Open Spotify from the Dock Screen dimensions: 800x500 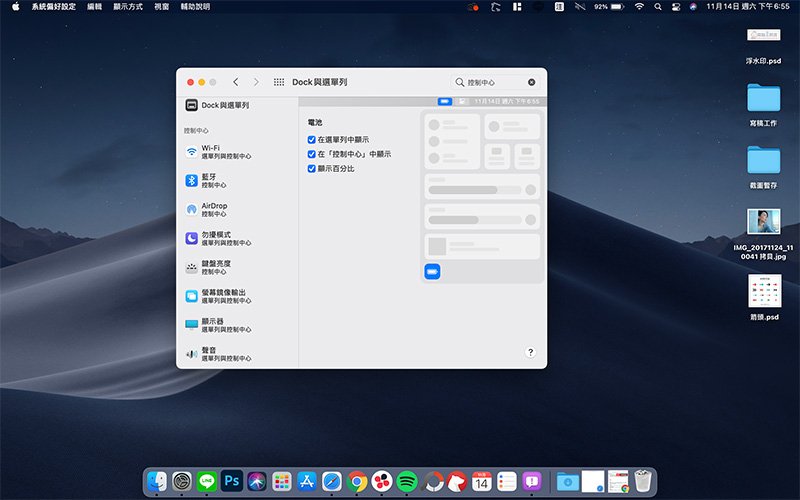pos(406,481)
